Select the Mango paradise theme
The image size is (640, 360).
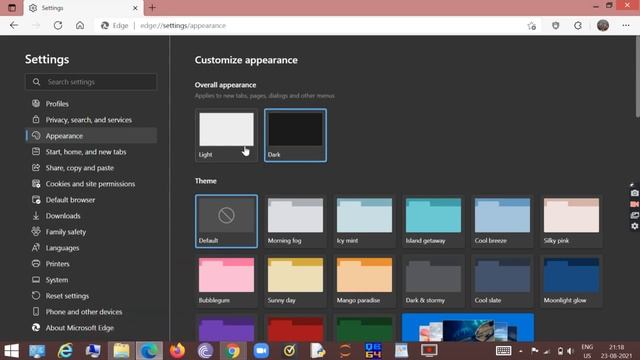click(x=364, y=281)
